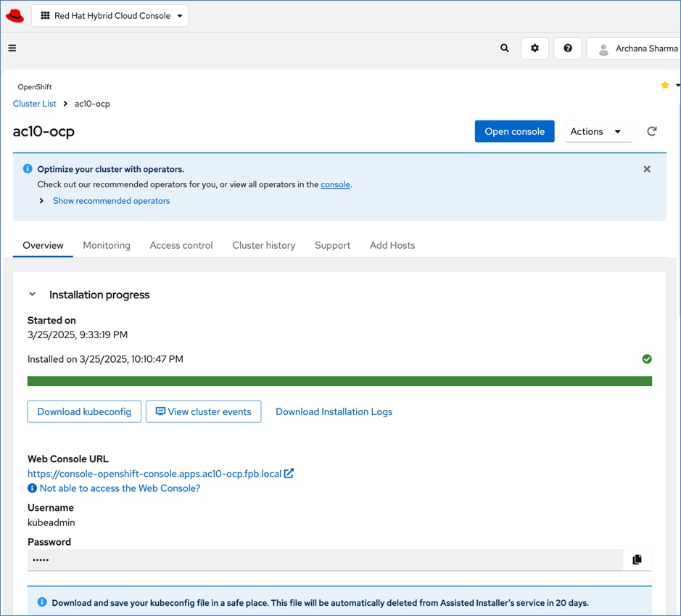Dismiss the operators info alert
Image resolution: width=681 pixels, height=616 pixels.
[647, 169]
